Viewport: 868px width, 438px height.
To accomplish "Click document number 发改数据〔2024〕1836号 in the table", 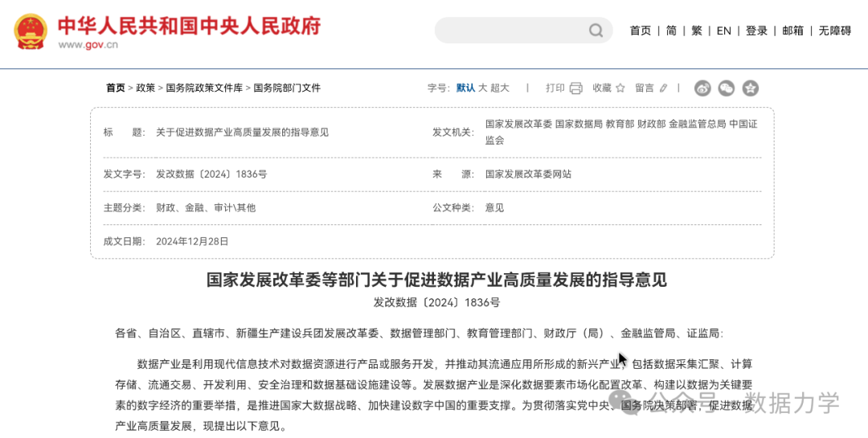I will click(x=211, y=174).
